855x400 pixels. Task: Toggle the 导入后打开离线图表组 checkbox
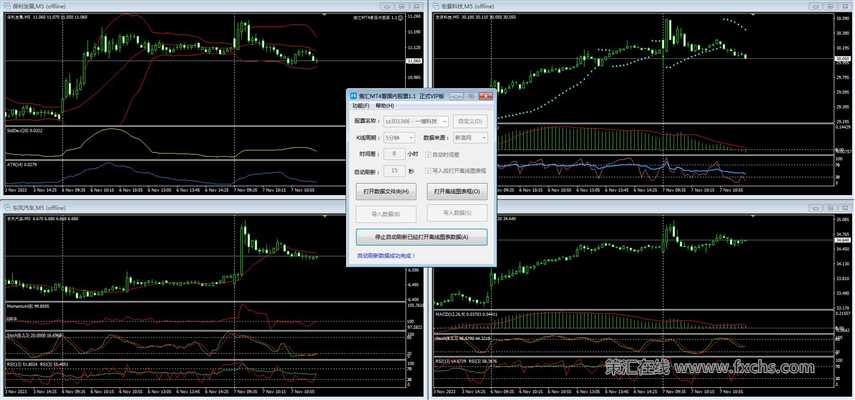428,171
